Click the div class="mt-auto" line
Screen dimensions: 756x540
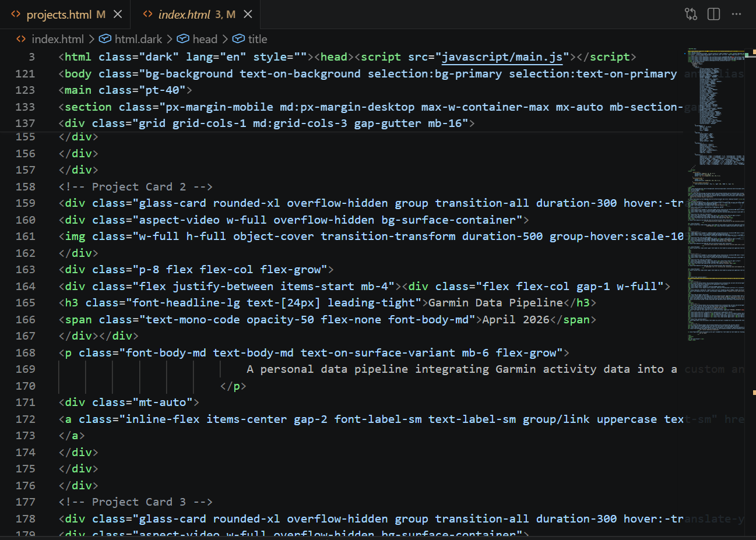coord(129,403)
